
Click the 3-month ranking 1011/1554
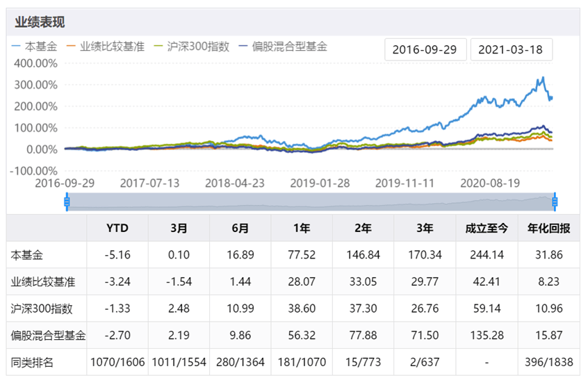pos(179,362)
